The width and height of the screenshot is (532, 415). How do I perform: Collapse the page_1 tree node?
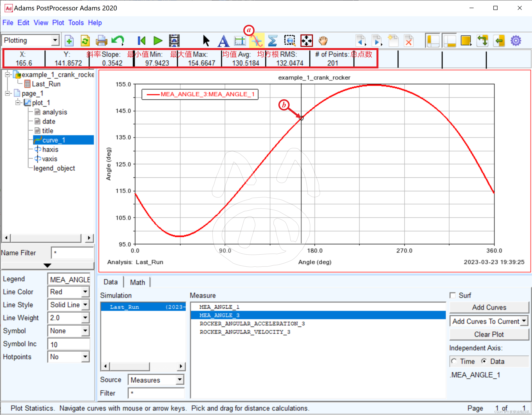[x=7, y=93]
